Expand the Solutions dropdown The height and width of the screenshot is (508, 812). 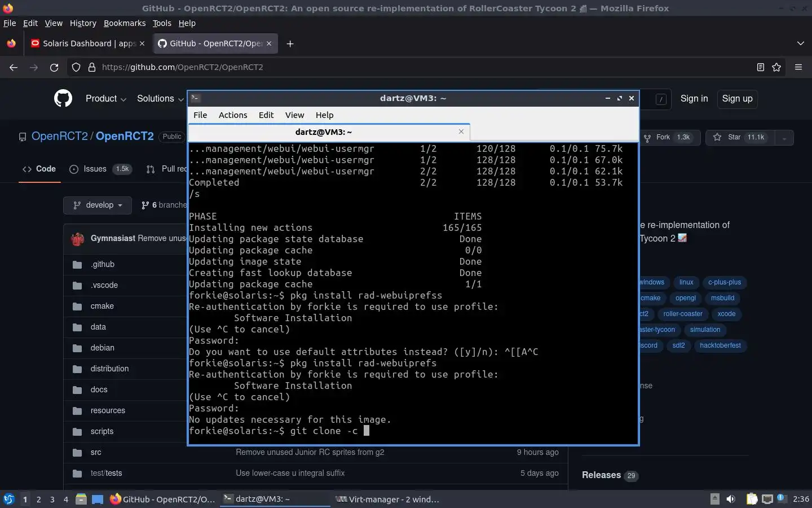tap(160, 99)
